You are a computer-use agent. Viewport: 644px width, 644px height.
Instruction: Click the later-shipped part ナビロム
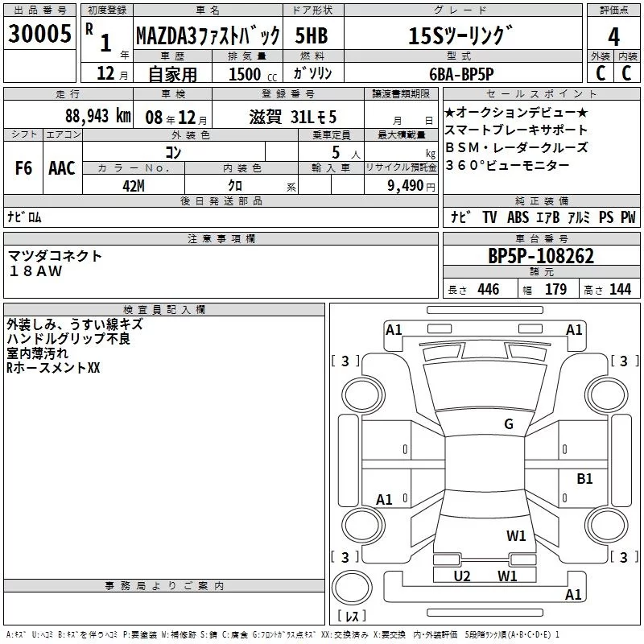click(x=25, y=217)
